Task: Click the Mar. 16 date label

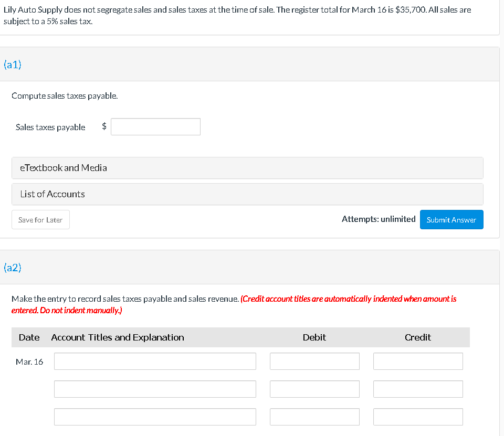Action: 29,361
